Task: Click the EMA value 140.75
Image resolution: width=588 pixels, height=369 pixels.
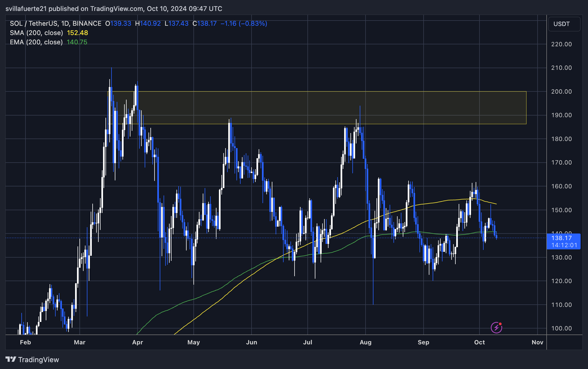Action: 77,42
